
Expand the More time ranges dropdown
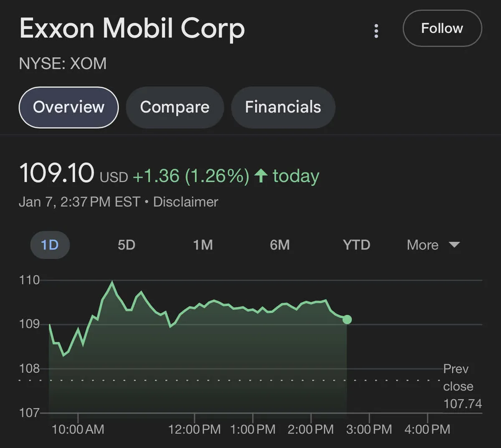tap(423, 245)
